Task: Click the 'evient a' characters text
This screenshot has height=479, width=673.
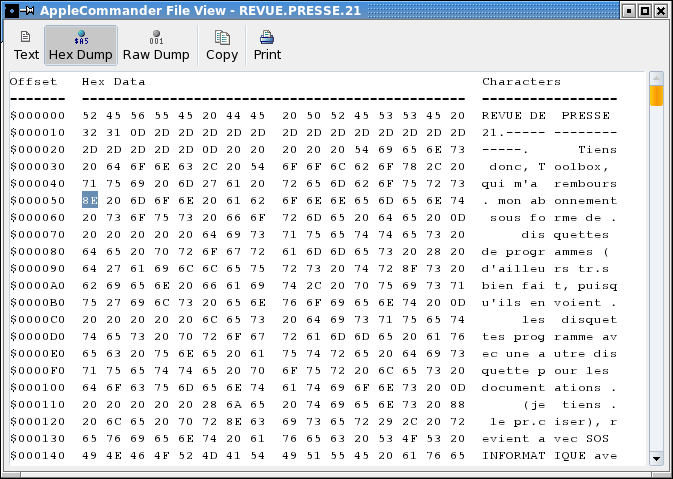Action: pos(514,439)
